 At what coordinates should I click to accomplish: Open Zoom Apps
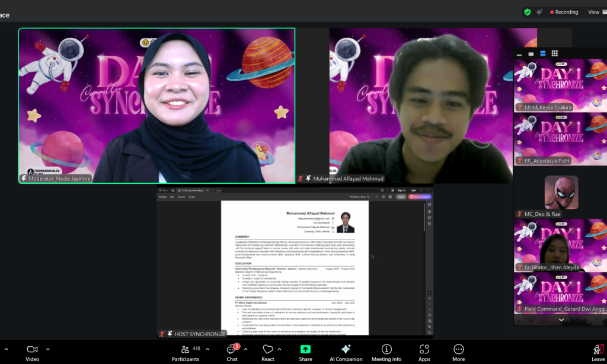pyautogui.click(x=424, y=353)
